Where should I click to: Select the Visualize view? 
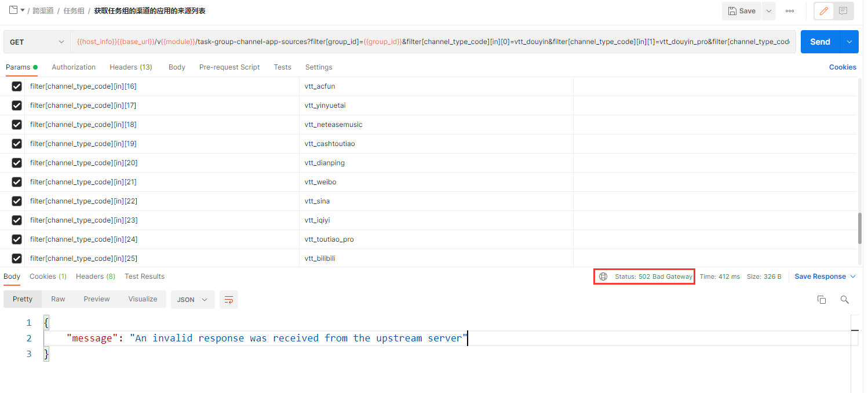point(143,299)
